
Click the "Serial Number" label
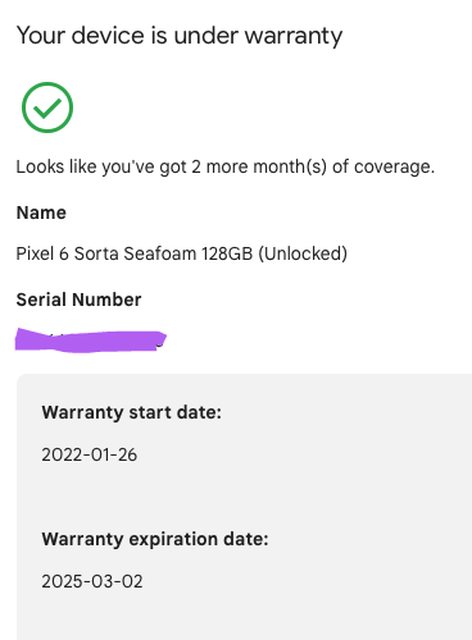[x=79, y=300]
